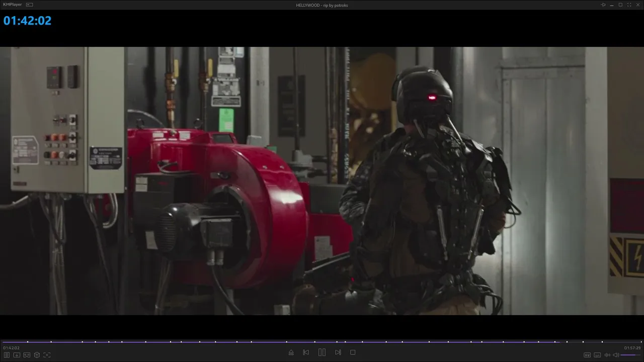644x362 pixels.
Task: Skip to the next track
Action: point(338,352)
